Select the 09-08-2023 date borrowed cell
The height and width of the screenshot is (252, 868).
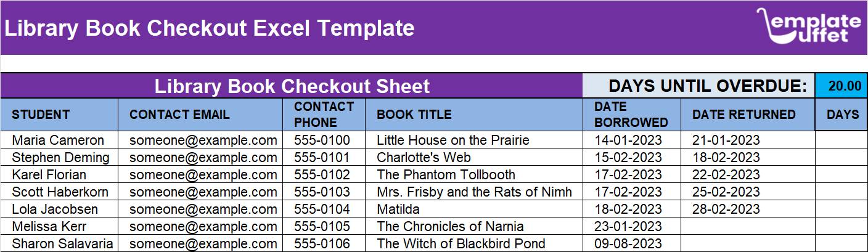[632, 243]
